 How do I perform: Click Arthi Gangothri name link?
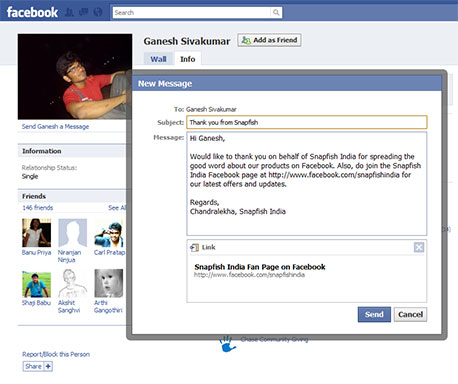tap(108, 306)
